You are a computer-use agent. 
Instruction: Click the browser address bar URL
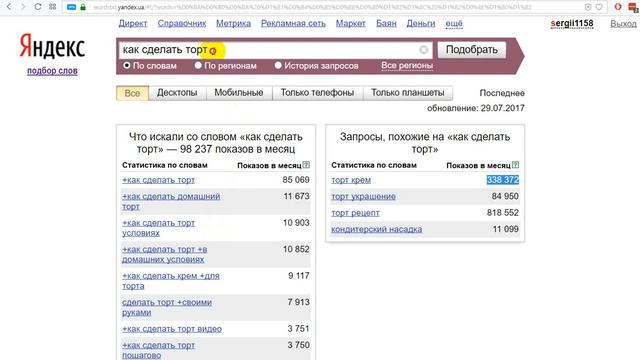pos(312,7)
